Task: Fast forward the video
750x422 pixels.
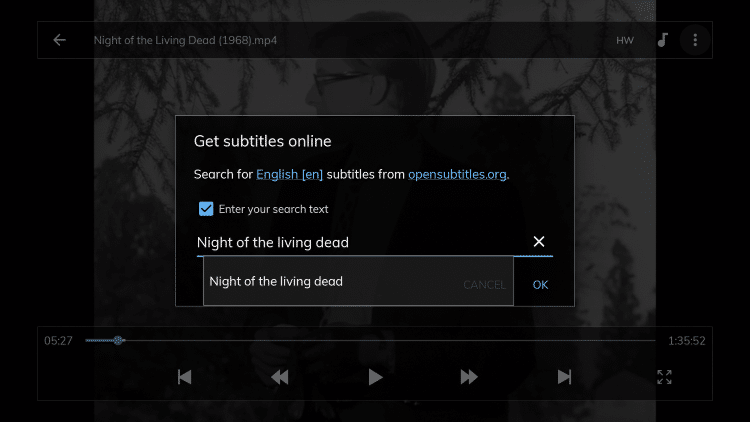Action: tap(469, 377)
